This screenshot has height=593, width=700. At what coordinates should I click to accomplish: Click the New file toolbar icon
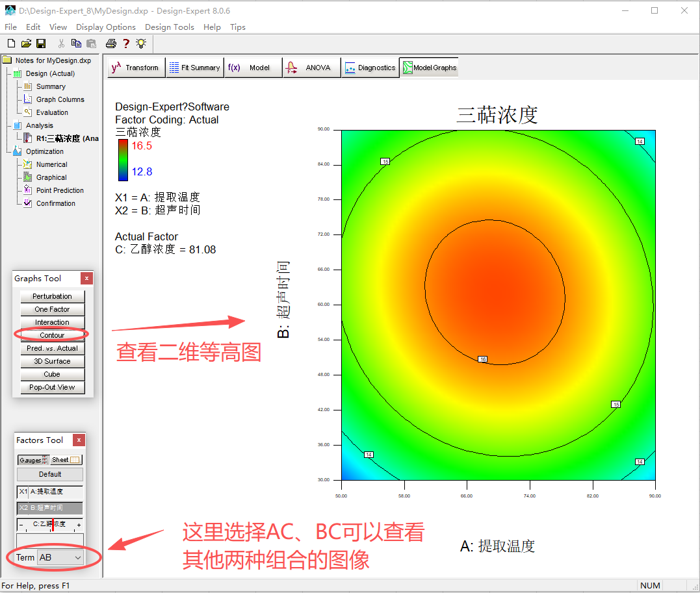pos(10,44)
